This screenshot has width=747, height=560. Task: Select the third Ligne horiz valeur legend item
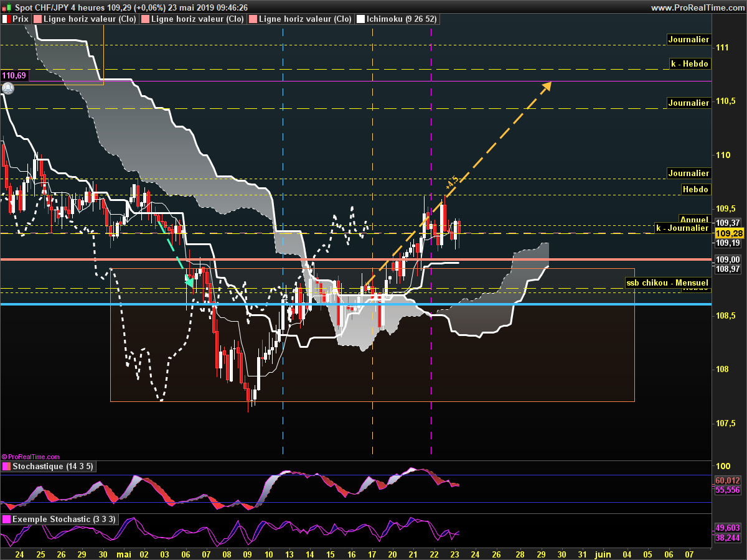[301, 19]
